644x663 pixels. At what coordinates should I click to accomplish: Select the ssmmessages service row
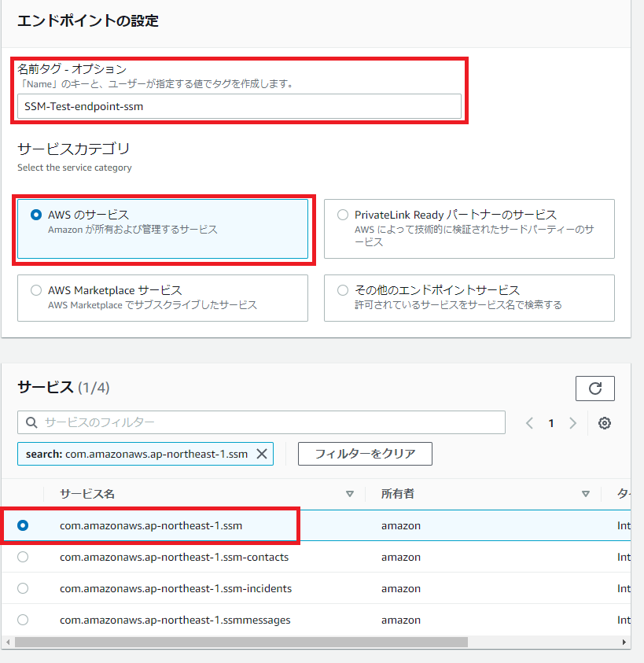point(23,620)
